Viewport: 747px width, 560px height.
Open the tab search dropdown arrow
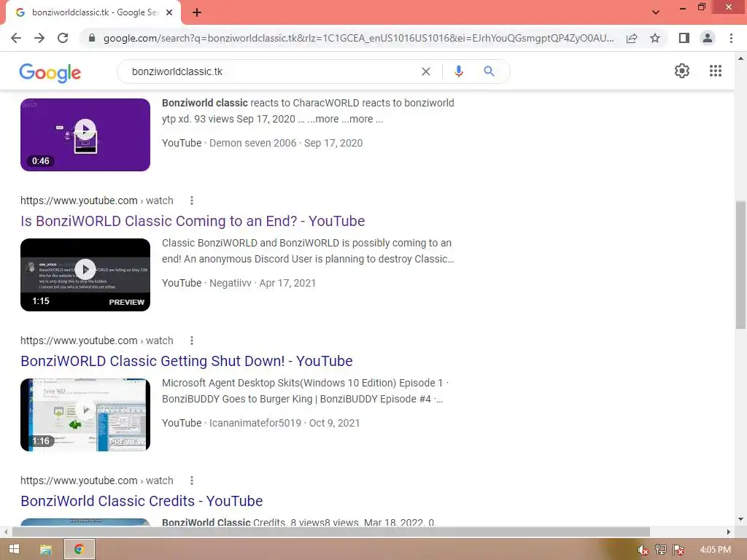656,12
